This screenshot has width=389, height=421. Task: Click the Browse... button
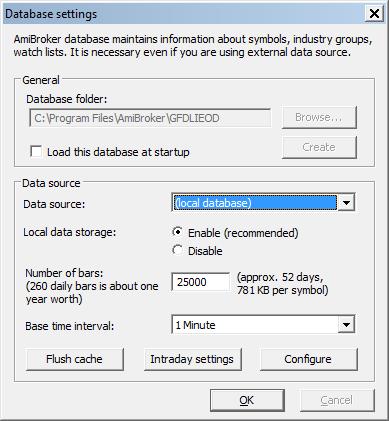[319, 117]
